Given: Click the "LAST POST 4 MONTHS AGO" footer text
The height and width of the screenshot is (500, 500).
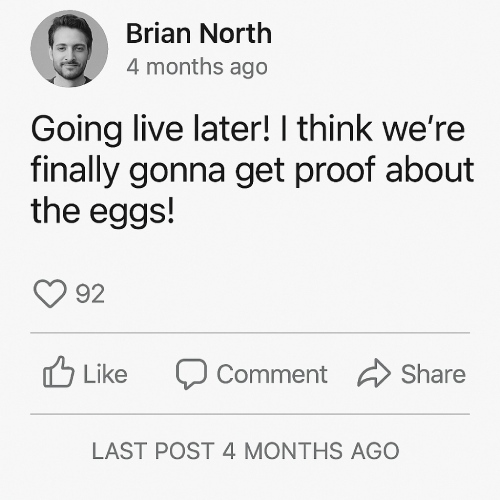Looking at the screenshot, I should coord(245,451).
